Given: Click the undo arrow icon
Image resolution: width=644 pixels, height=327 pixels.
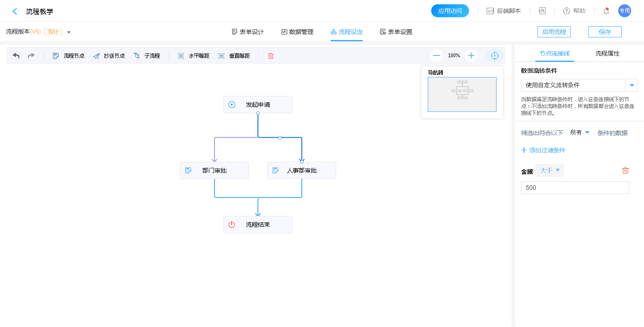Looking at the screenshot, I should pos(16,56).
